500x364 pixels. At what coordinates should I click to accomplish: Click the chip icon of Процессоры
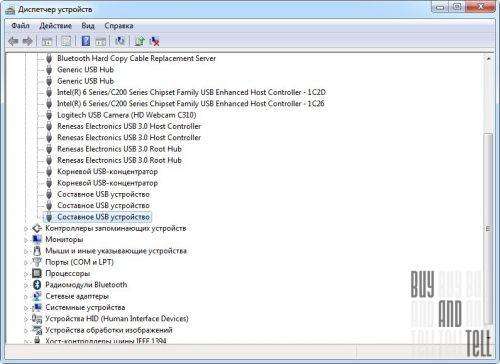(x=37, y=273)
